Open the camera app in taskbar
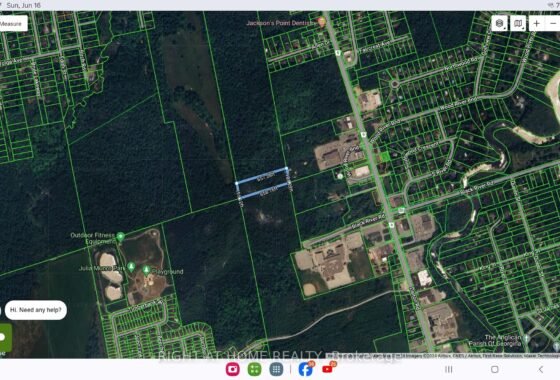This screenshot has width=560, height=380. tap(232, 369)
